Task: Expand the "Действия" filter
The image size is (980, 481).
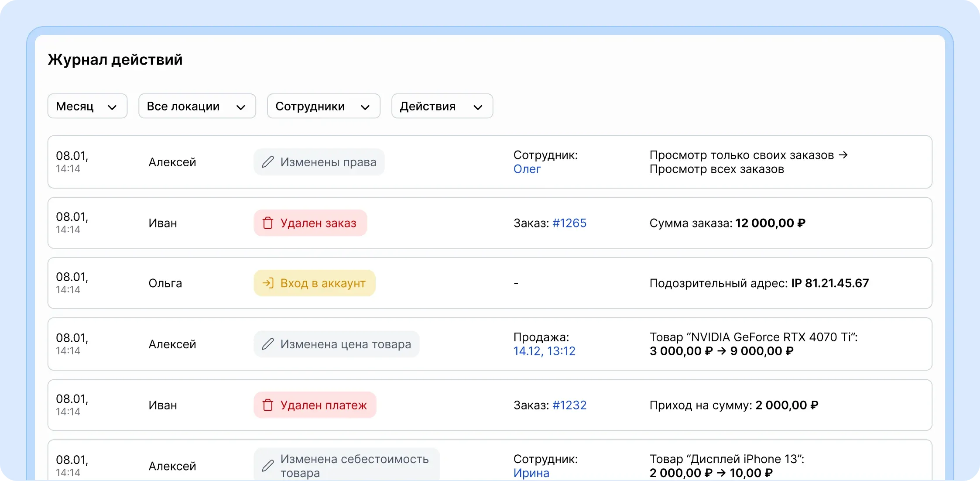Action: (x=442, y=106)
